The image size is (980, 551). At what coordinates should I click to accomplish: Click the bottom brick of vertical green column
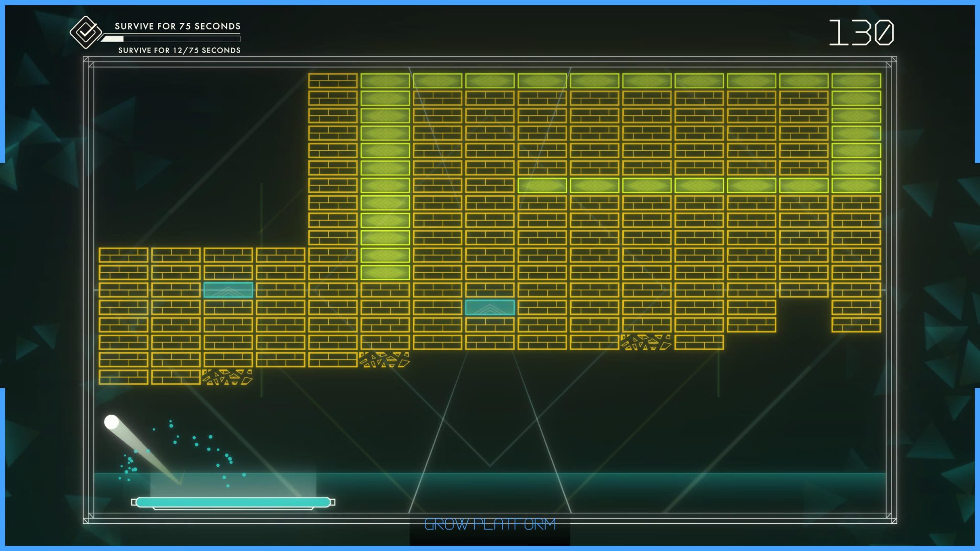(385, 273)
